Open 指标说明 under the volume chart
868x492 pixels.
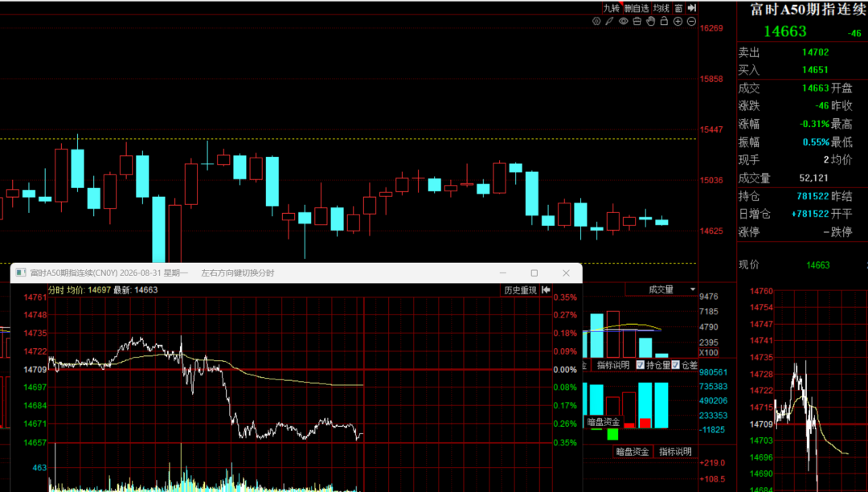tap(613, 365)
